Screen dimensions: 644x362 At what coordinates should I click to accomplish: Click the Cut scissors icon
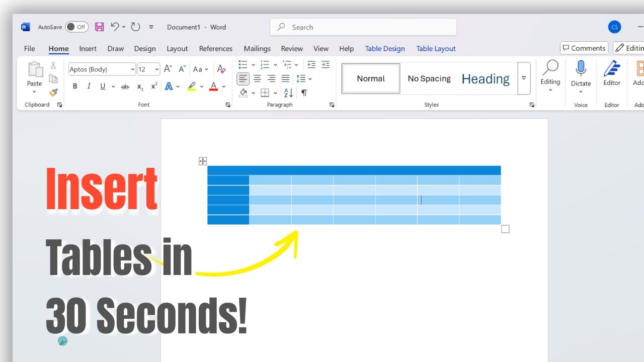click(x=53, y=65)
